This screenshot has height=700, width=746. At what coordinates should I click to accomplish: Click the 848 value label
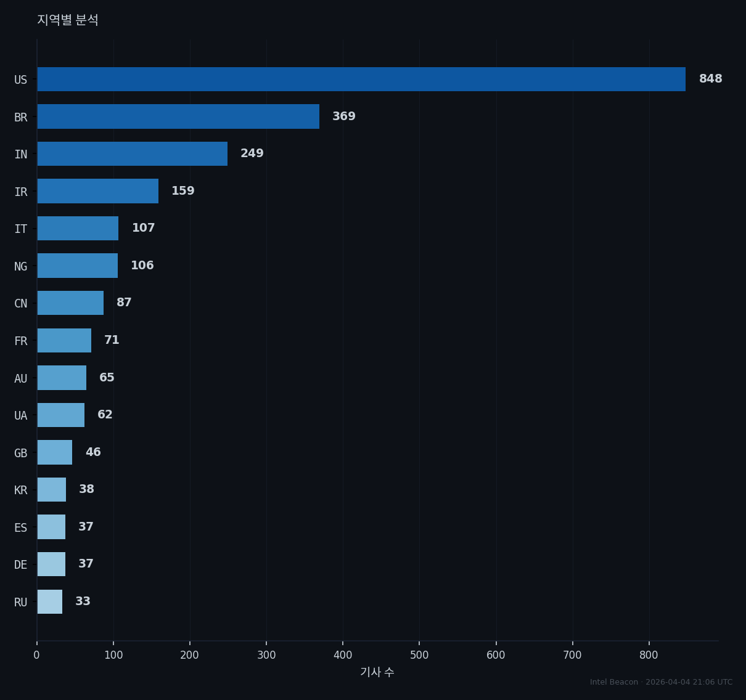(711, 79)
